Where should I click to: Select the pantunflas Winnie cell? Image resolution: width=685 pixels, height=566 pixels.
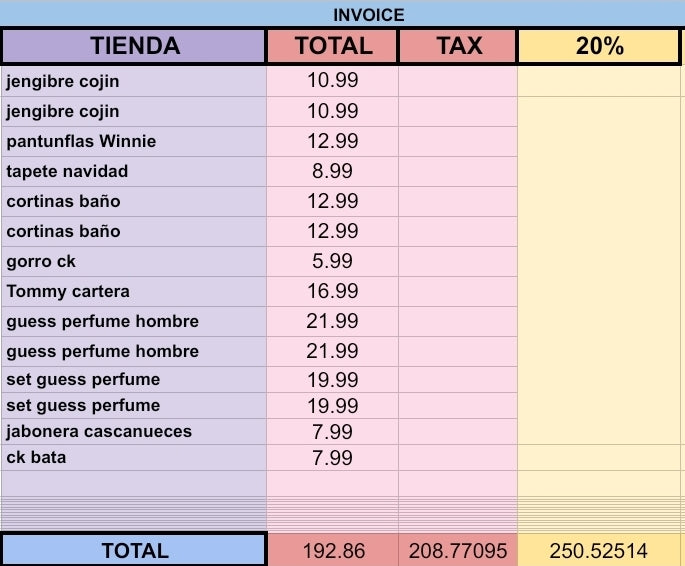(134, 141)
